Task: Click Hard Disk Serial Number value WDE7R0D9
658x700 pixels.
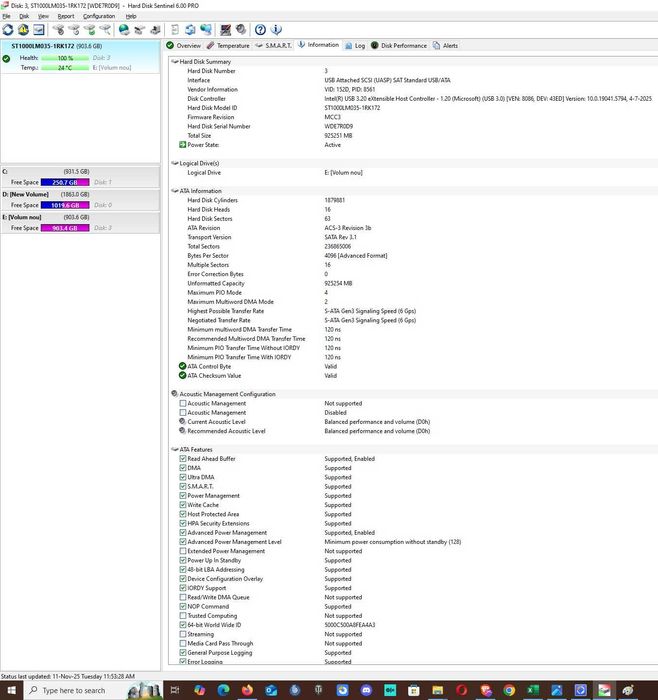Action: [338, 126]
